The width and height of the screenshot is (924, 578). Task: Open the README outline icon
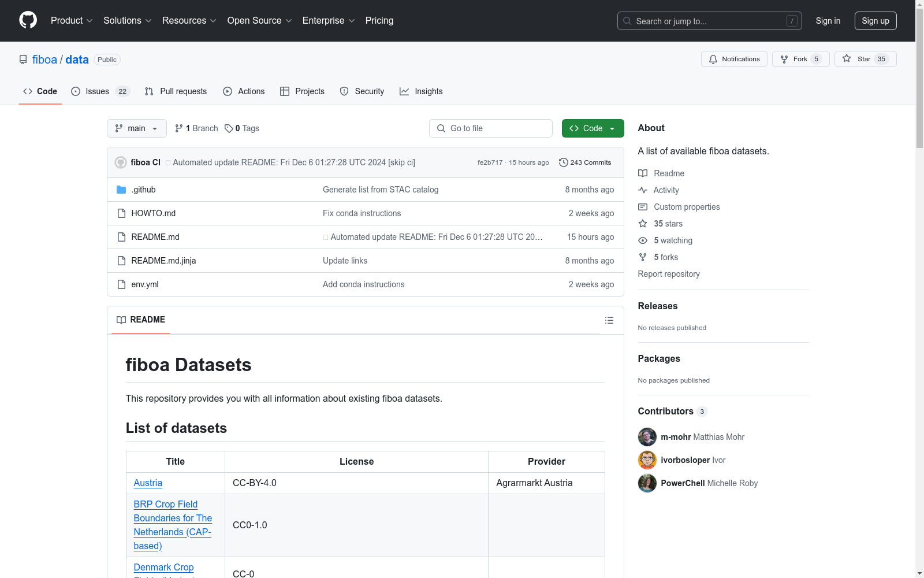click(609, 320)
